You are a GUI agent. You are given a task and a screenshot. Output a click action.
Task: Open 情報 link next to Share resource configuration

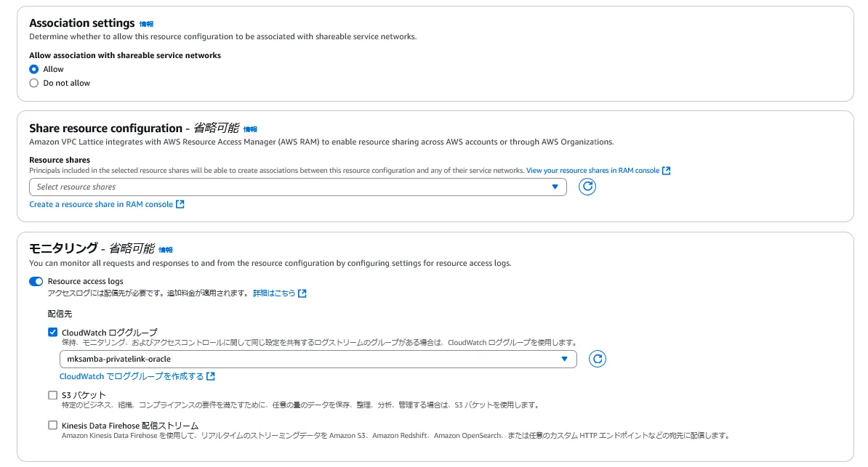(x=250, y=129)
